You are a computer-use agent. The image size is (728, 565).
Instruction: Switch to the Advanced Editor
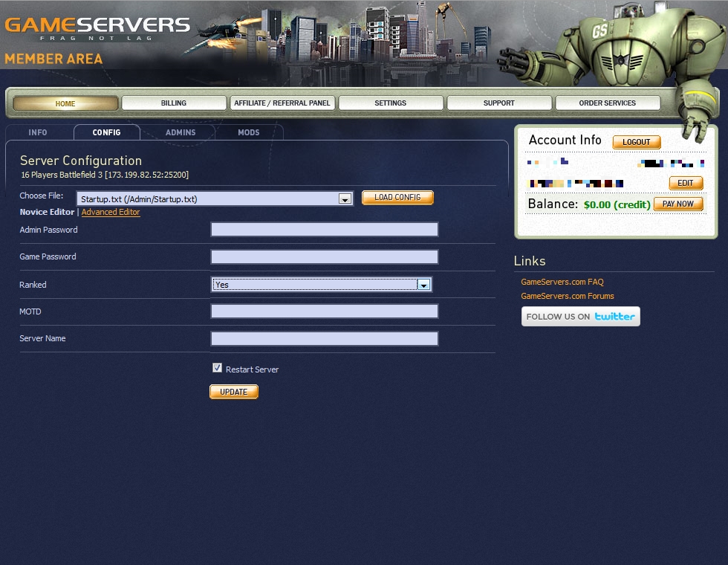coord(111,212)
